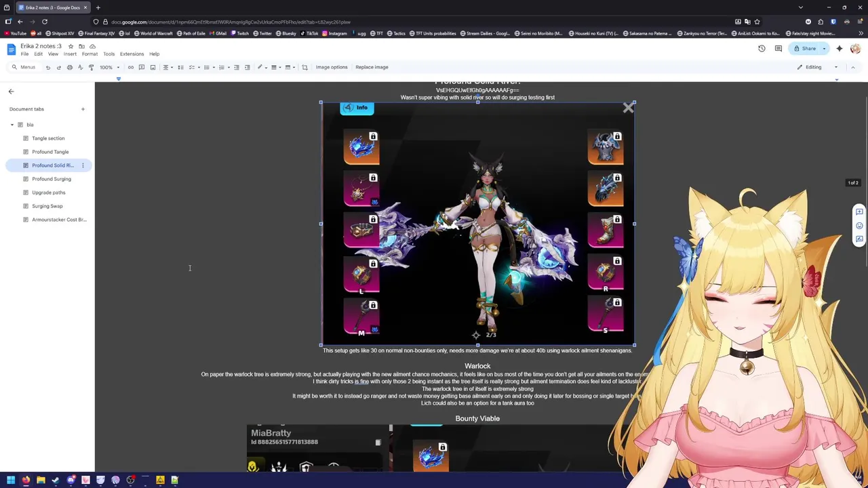
Task: Increase indent in toolbar
Action: pyautogui.click(x=247, y=67)
